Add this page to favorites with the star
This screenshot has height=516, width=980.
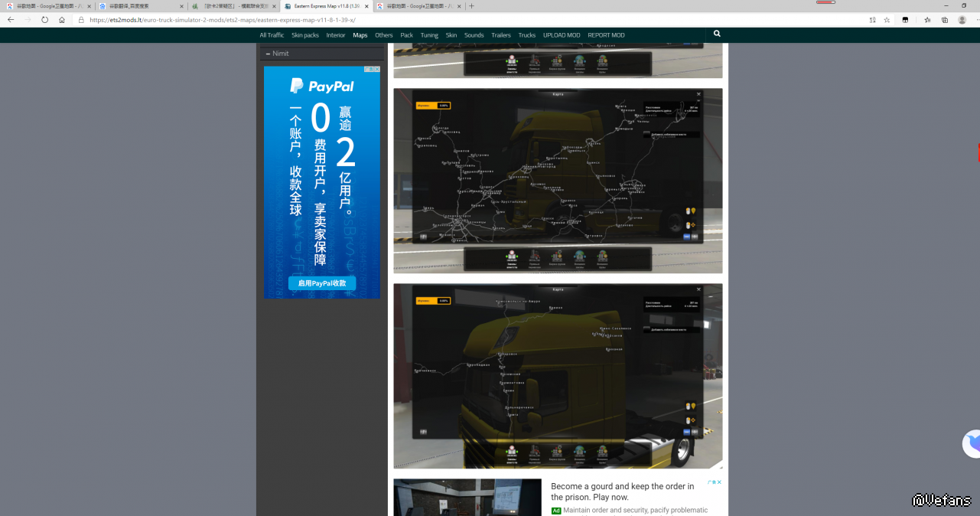(887, 20)
